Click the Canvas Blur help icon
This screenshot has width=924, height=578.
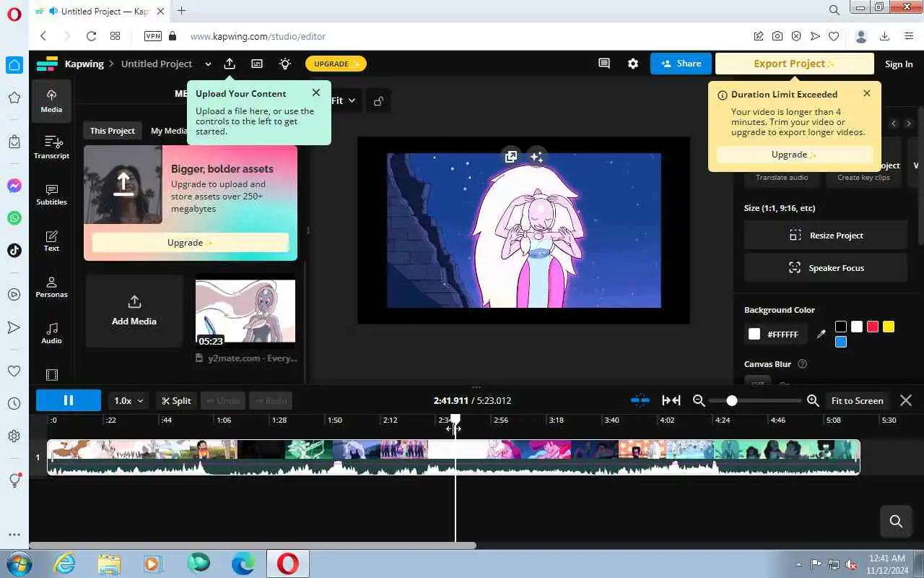pyautogui.click(x=802, y=364)
